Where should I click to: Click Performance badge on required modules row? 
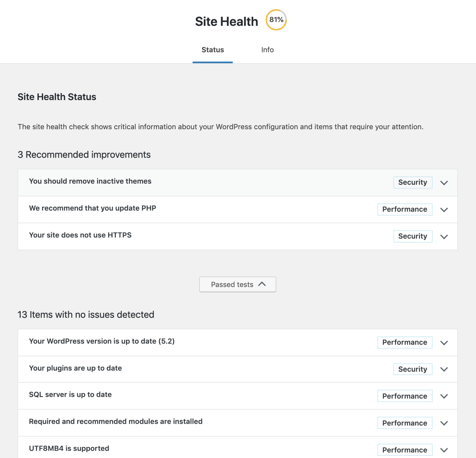pos(405,423)
